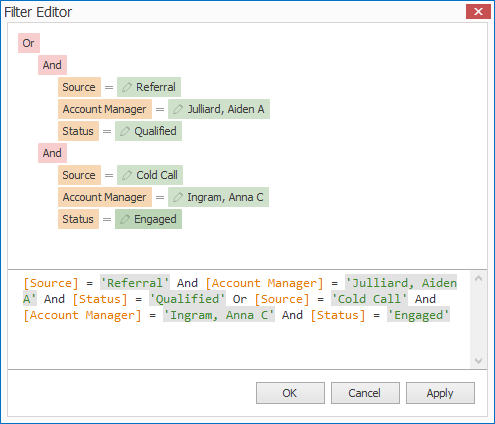Click pencil icon beside Julliard, Aiden A
Viewport: 495px width, 424px height.
click(x=178, y=109)
